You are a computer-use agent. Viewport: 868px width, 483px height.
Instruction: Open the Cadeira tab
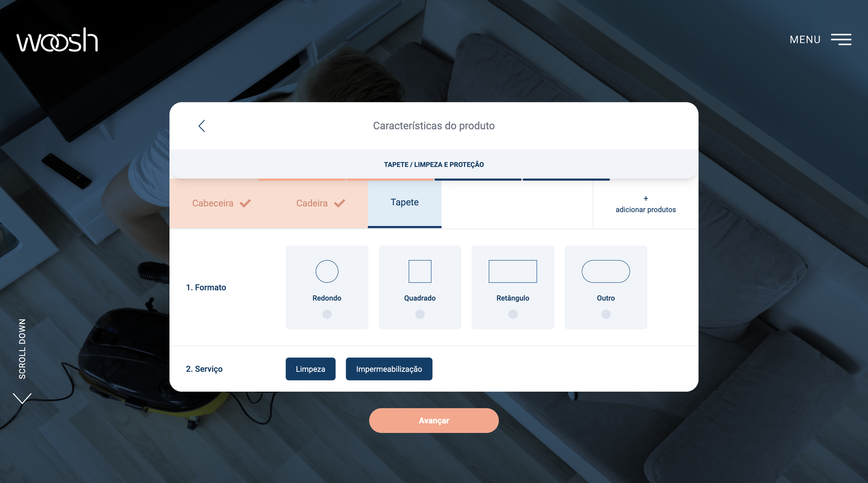pos(320,203)
